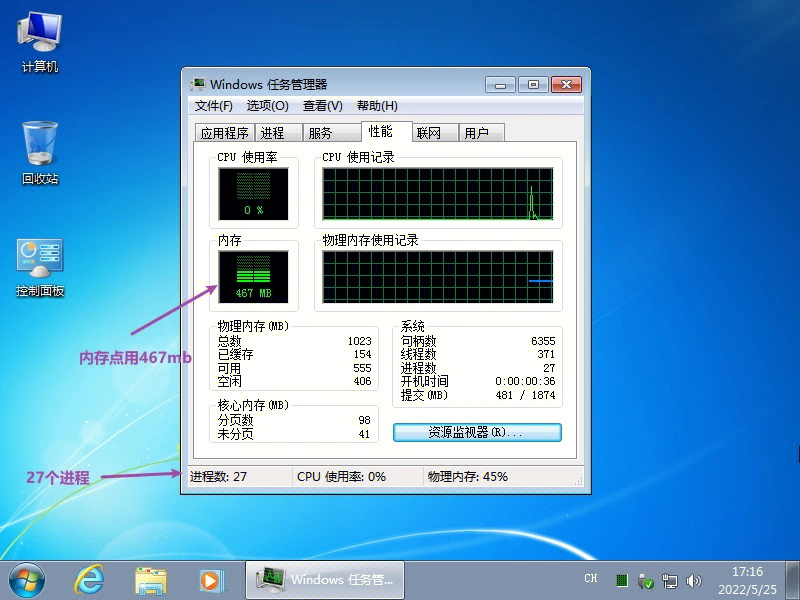Image resolution: width=800 pixels, height=600 pixels.
Task: Select the 回收站 recycle bin icon
Action: (40, 153)
